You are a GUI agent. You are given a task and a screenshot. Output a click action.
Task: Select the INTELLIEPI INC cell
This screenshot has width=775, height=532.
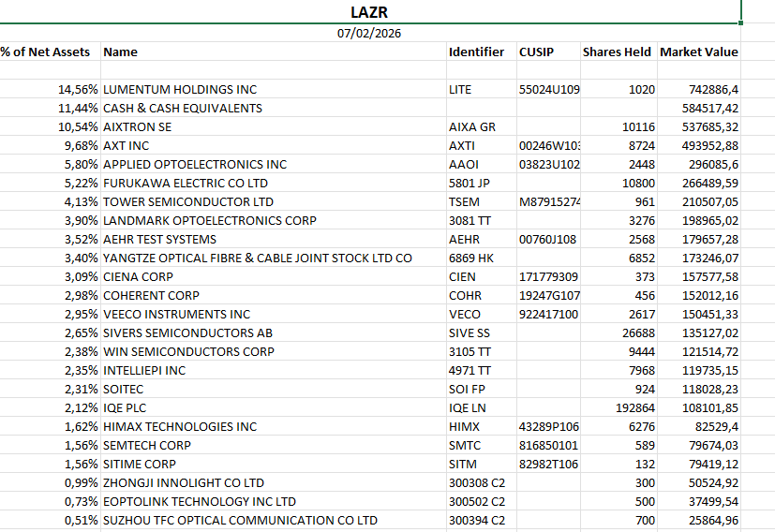coord(274,371)
